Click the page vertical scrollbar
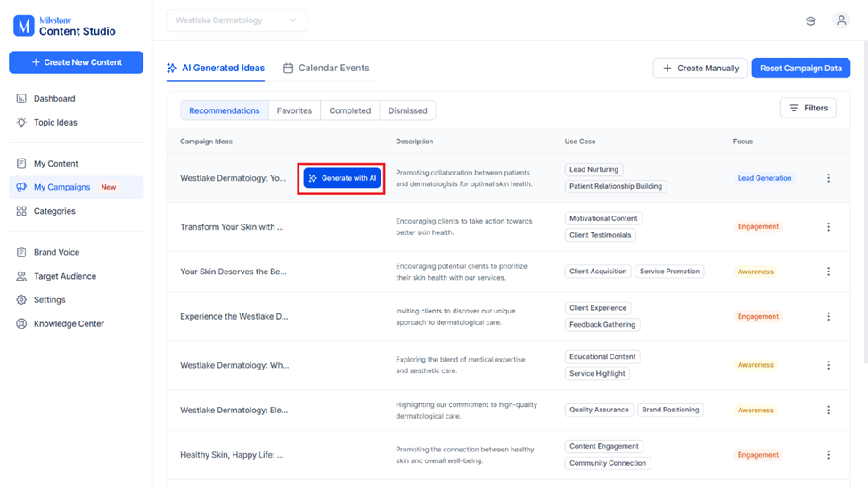868x488 pixels. click(865, 202)
